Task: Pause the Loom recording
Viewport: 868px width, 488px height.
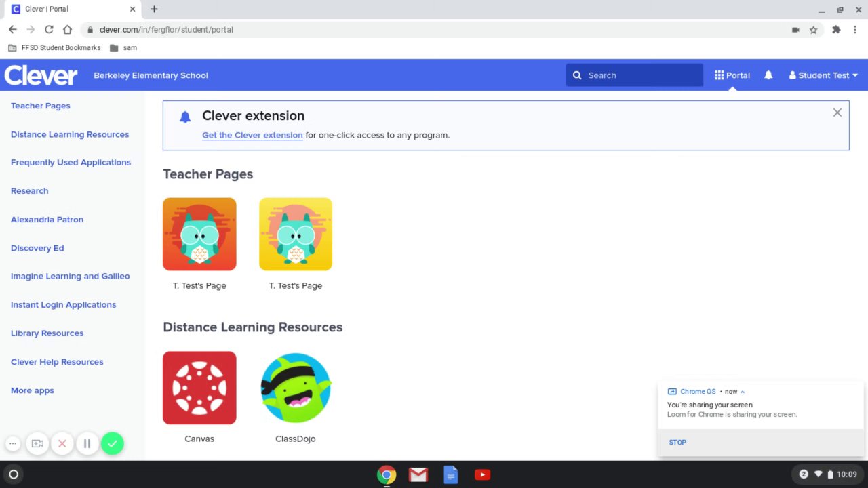Action: coord(87,444)
